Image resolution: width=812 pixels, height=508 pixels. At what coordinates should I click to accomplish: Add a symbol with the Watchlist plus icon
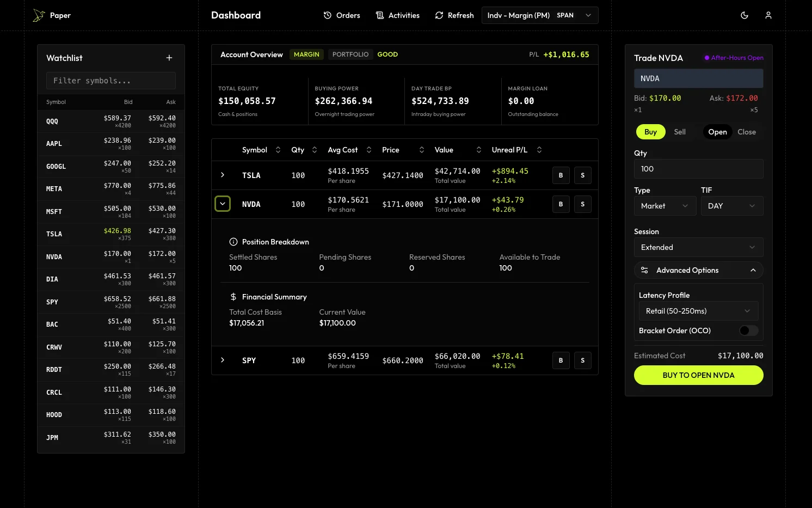(x=169, y=58)
